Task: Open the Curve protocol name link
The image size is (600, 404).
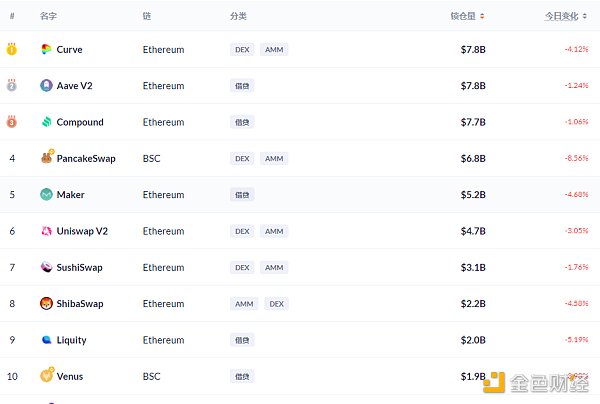Action: click(x=70, y=49)
